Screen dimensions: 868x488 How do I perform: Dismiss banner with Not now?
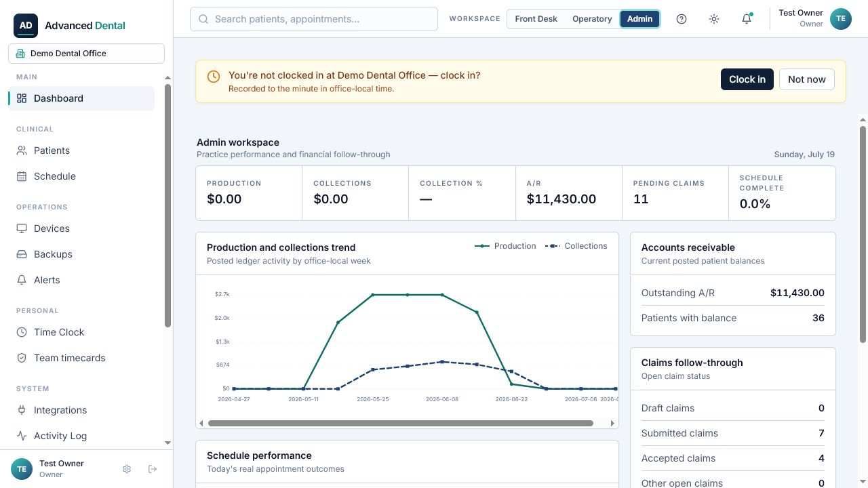coord(807,79)
